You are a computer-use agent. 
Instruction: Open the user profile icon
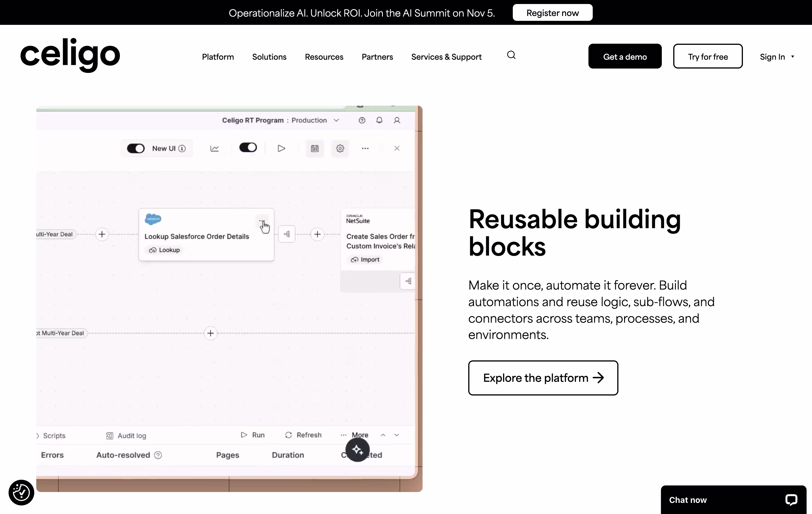[x=397, y=121]
